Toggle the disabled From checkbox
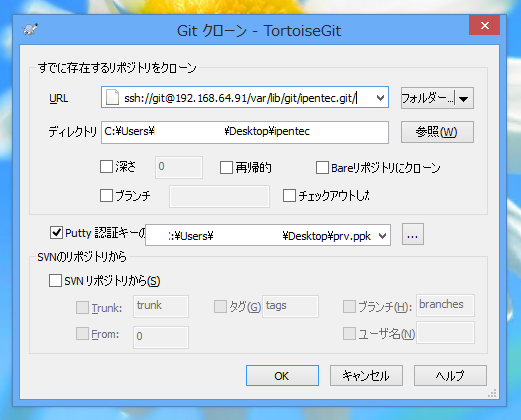Viewport: 521px width, 420px height. tap(82, 333)
